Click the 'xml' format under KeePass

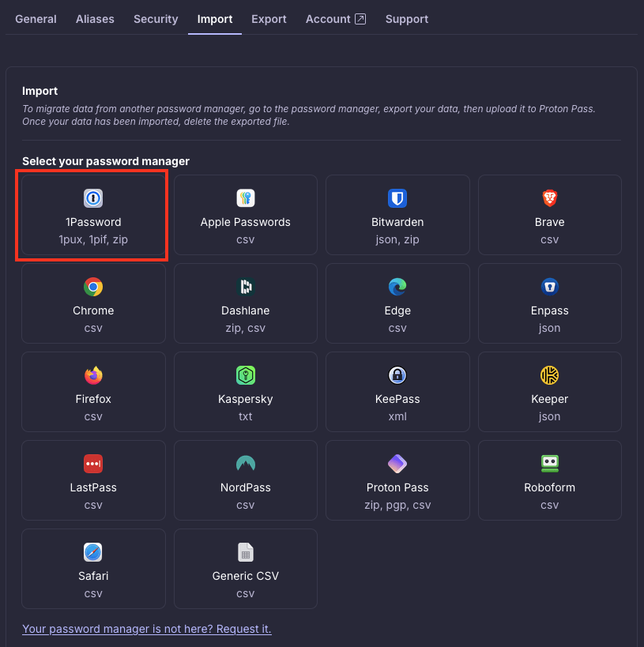(397, 416)
